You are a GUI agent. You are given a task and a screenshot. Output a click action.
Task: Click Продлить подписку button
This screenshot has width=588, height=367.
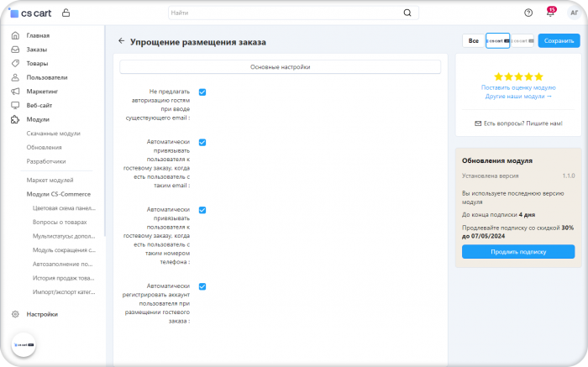518,252
